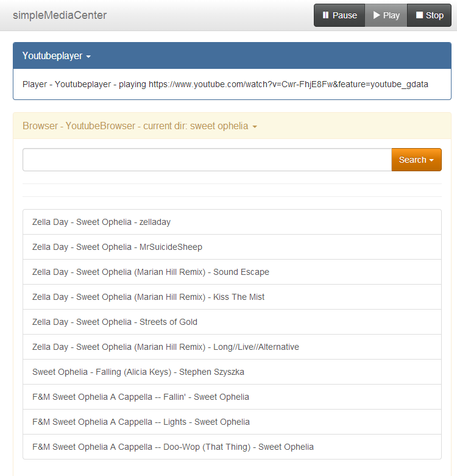
Task: Select F&M A Cappella 'Fallin'' entry
Action: click(232, 397)
